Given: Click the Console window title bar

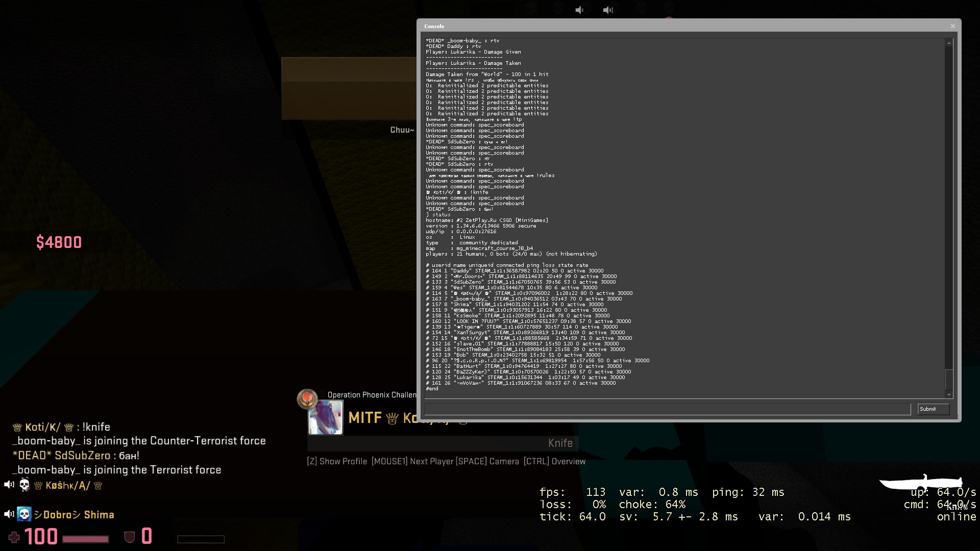Looking at the screenshot, I should (664, 26).
